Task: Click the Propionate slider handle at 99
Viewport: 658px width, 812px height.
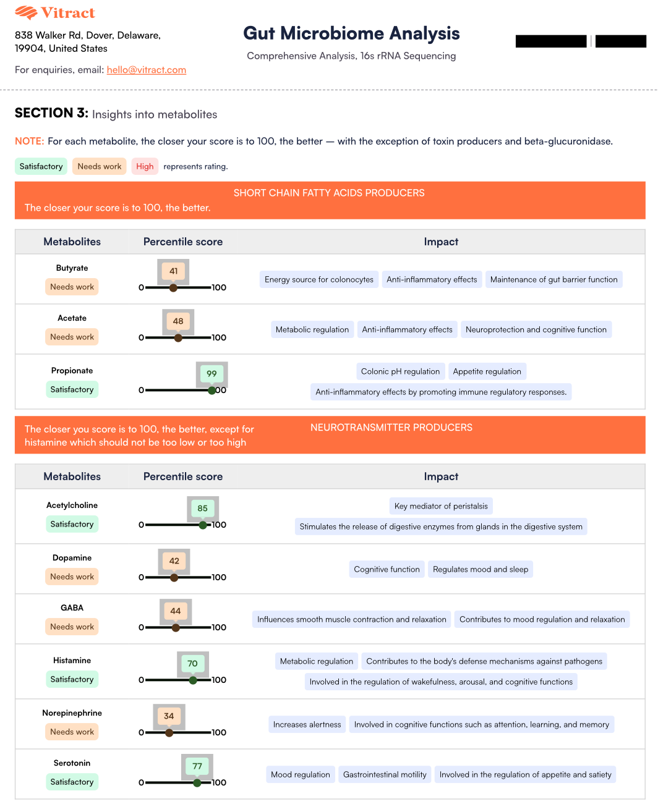Action: tap(212, 390)
